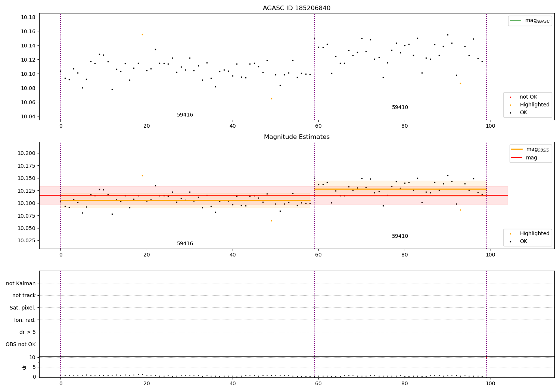Screen dimensions: 560x392
Task: Click the 10.200 tick label in middle plot
Action: [27, 153]
